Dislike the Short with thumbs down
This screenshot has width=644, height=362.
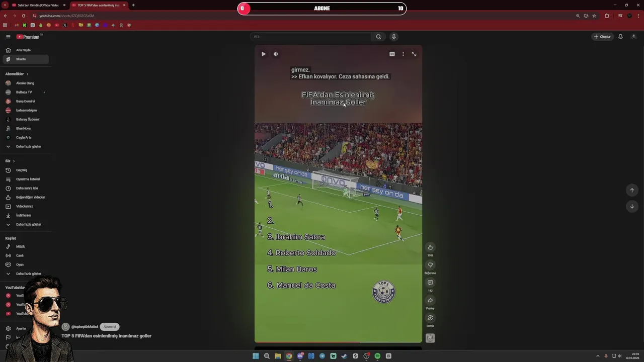point(430,265)
